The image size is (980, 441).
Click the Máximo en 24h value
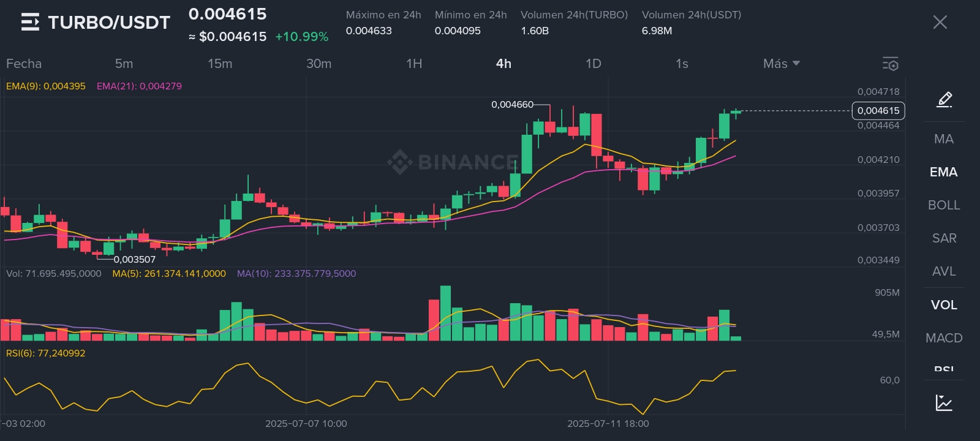pos(369,31)
